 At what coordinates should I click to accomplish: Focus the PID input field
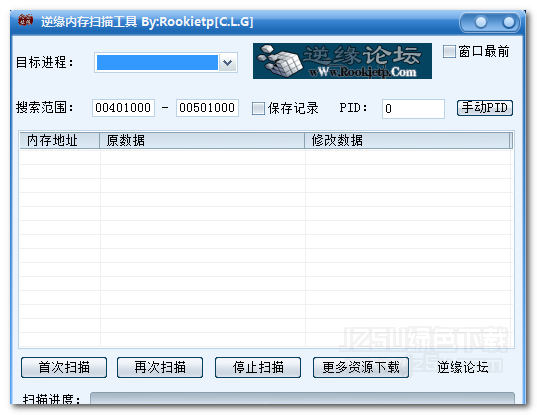click(413, 109)
